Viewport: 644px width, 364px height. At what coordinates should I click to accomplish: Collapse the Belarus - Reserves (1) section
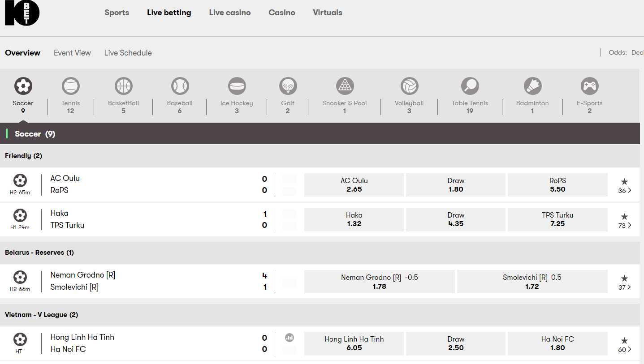coord(320,253)
